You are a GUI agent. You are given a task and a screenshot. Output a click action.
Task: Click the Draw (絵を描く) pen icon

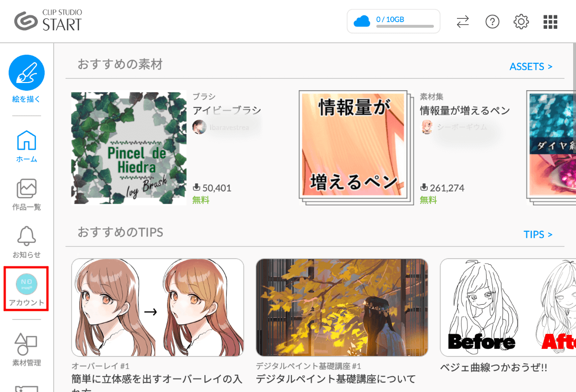coord(26,73)
